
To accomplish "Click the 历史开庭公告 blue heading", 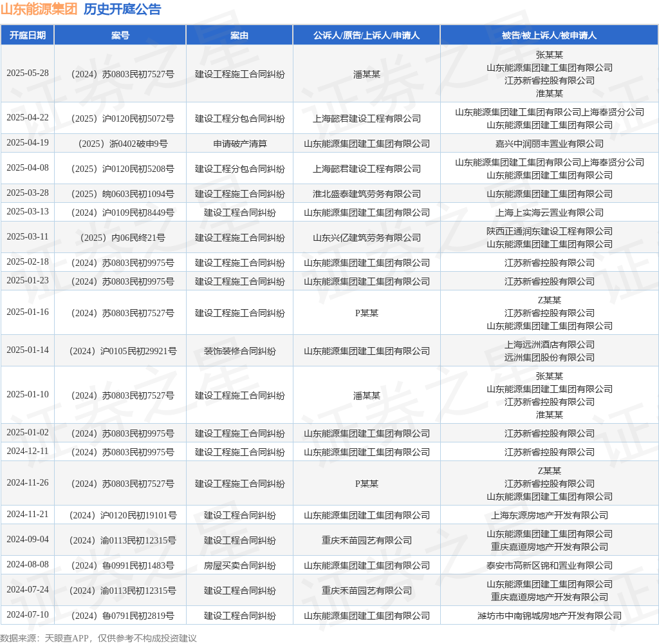I will point(122,9).
